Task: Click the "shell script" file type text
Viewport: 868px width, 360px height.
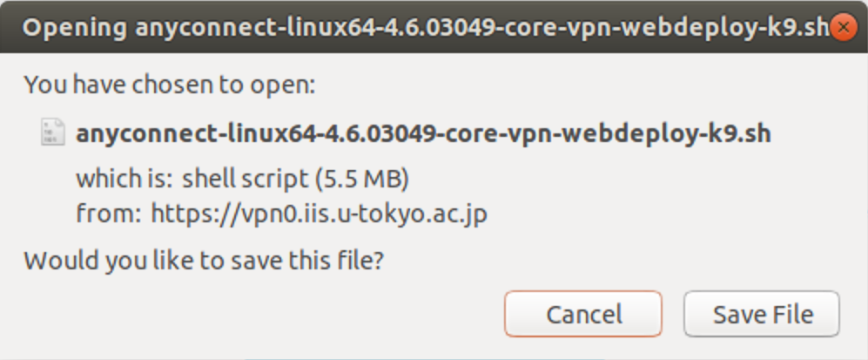Action: (246, 179)
